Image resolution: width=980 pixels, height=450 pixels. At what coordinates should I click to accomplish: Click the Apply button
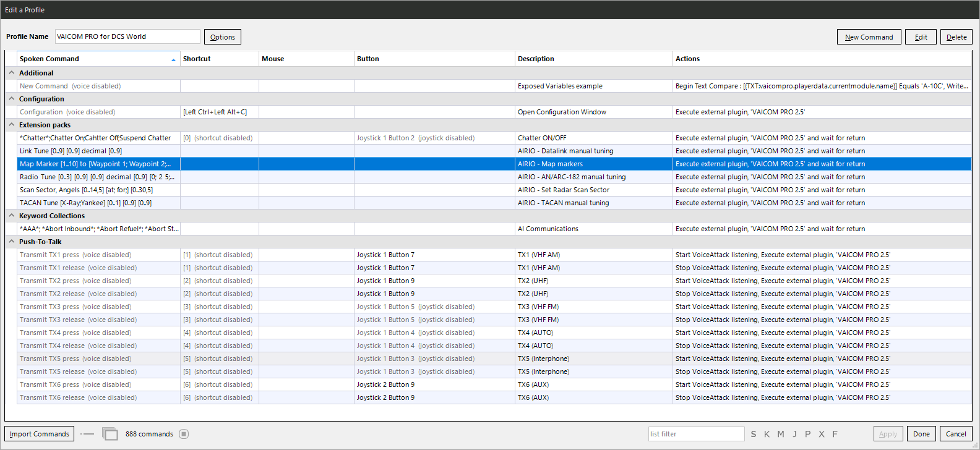pos(888,434)
